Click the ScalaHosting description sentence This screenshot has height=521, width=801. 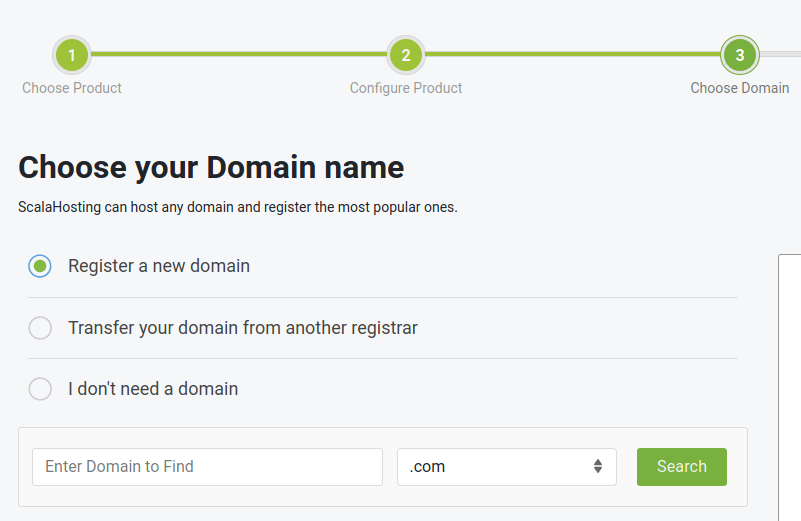238,208
